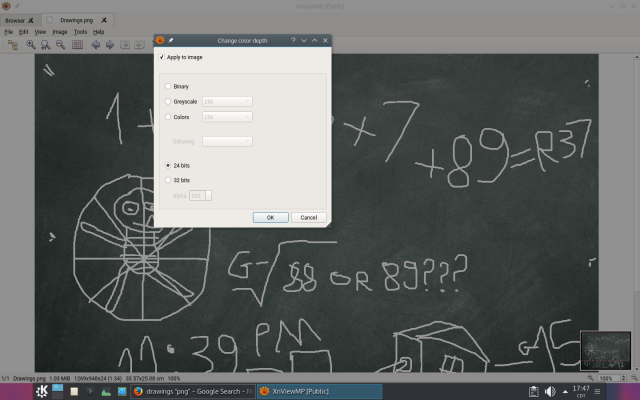Image resolution: width=640 pixels, height=400 pixels.
Task: Click the zoom out magnifier toolbar icon
Action: (x=60, y=44)
